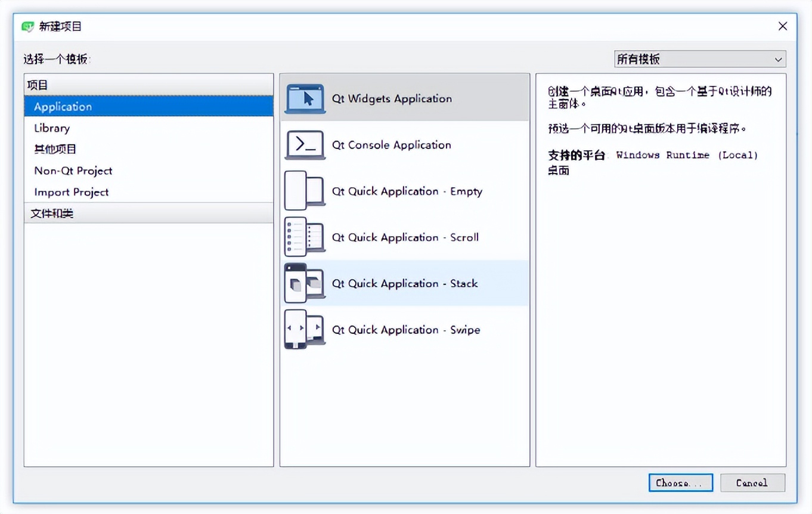Viewport: 812px width, 514px height.
Task: Select the Application category
Action: (63, 107)
